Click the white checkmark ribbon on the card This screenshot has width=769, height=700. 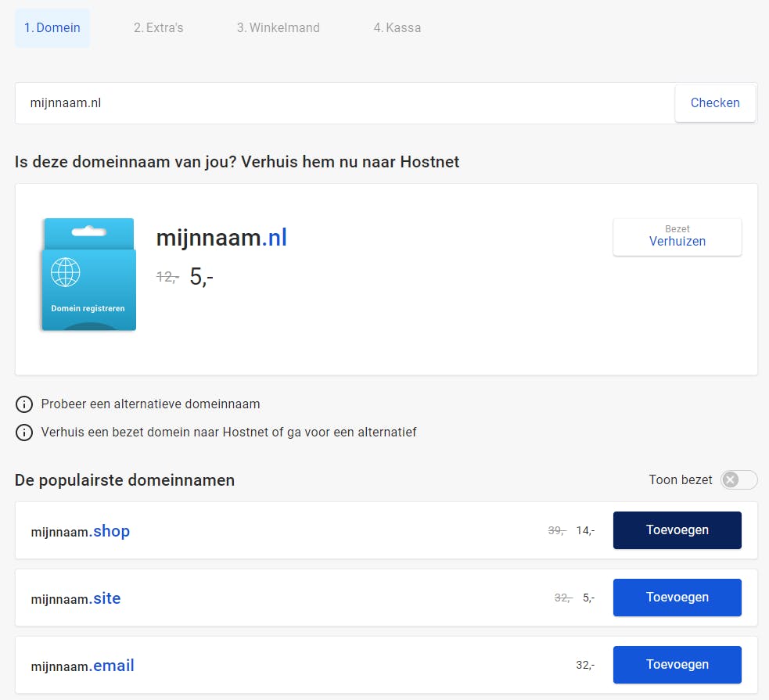pos(88,230)
